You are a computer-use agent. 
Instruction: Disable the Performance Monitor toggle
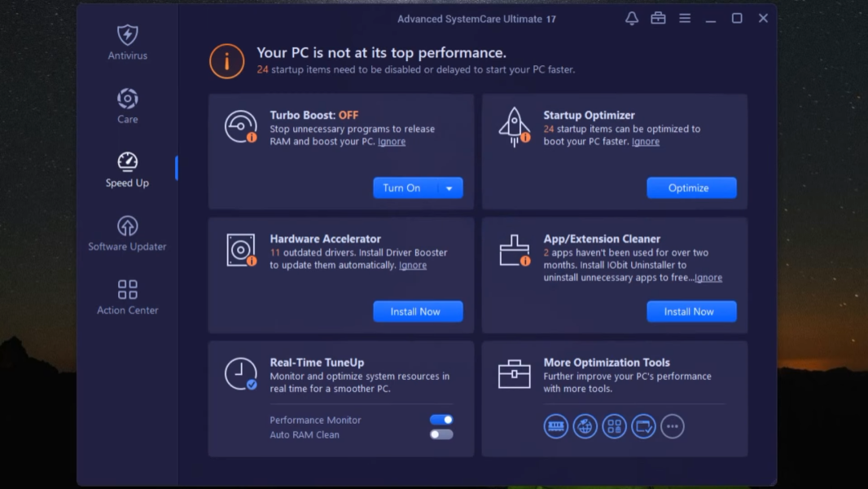pyautogui.click(x=441, y=420)
